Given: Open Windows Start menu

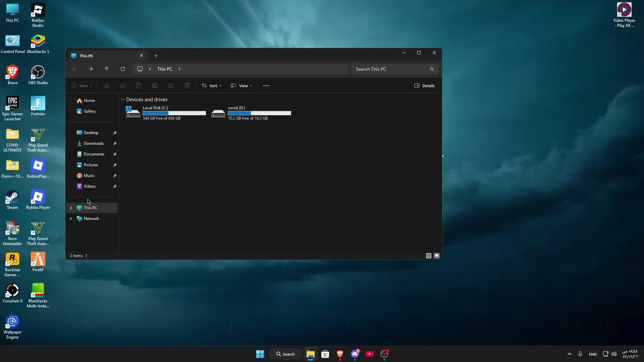Looking at the screenshot, I should 260,354.
